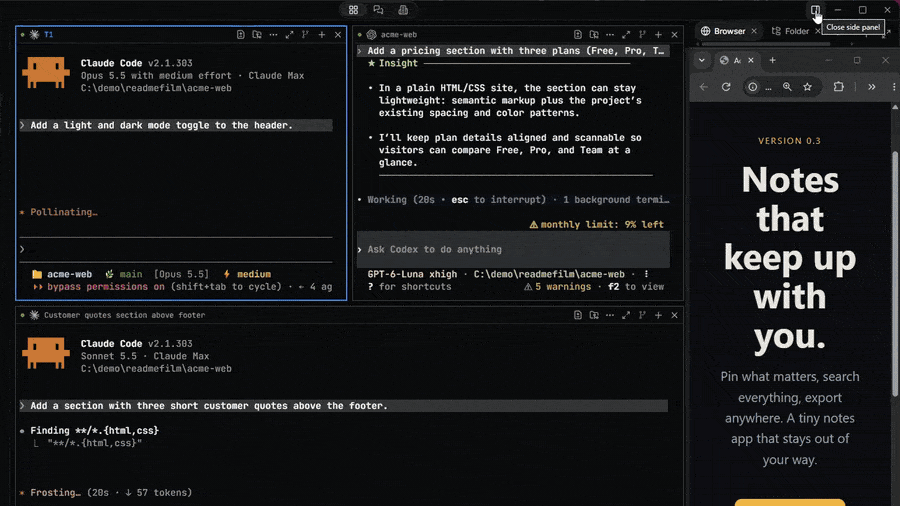900x506 pixels.
Task: Click the folder-copy icon in T1 pane header
Action: [257, 34]
